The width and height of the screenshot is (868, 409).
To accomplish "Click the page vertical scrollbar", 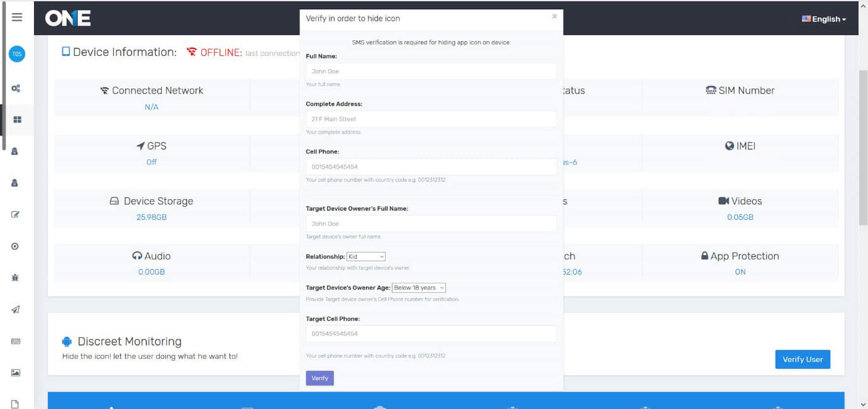I will [862, 148].
